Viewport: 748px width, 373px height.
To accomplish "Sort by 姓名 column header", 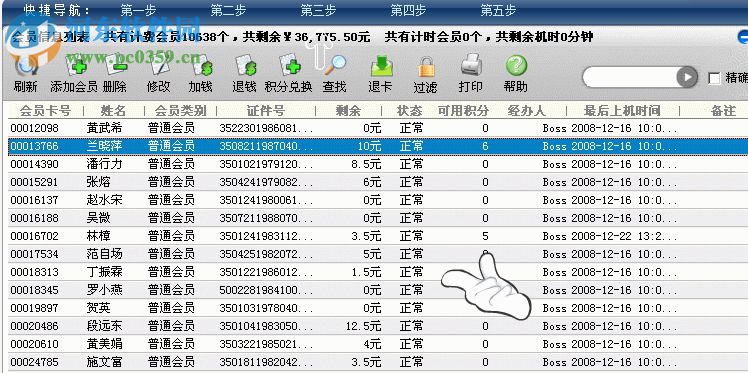I will [114, 111].
